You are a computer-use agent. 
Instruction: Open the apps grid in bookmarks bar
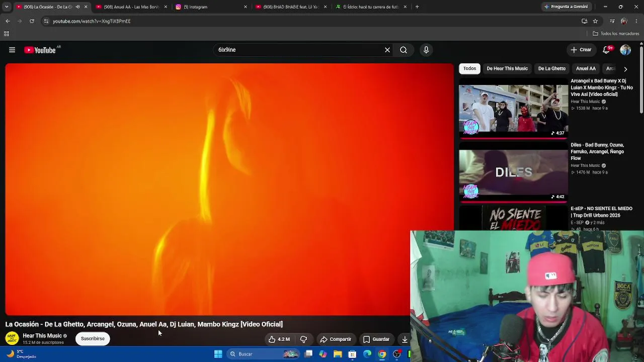[x=7, y=34]
